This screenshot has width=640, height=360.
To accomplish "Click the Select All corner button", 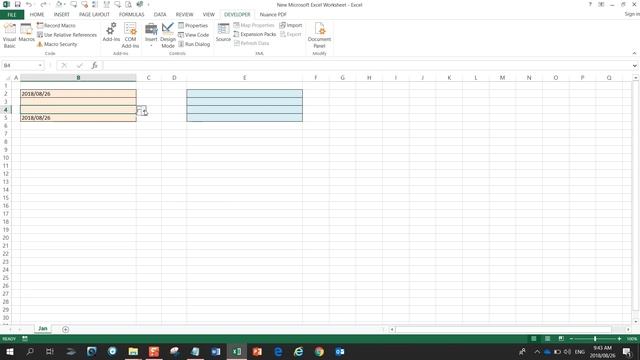I will point(7,78).
